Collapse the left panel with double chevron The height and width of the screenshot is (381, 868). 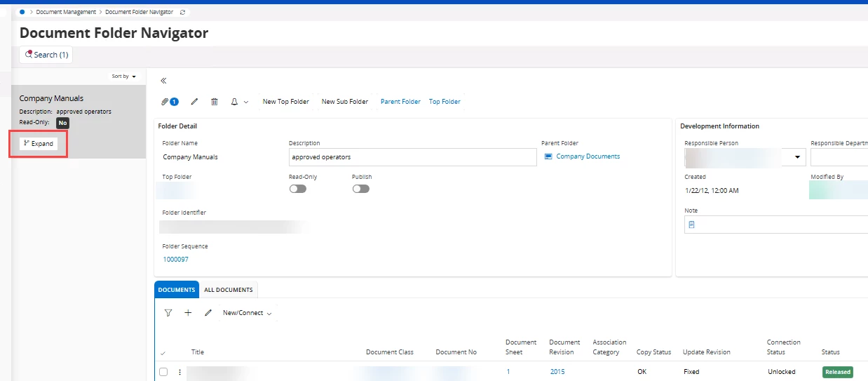point(163,81)
